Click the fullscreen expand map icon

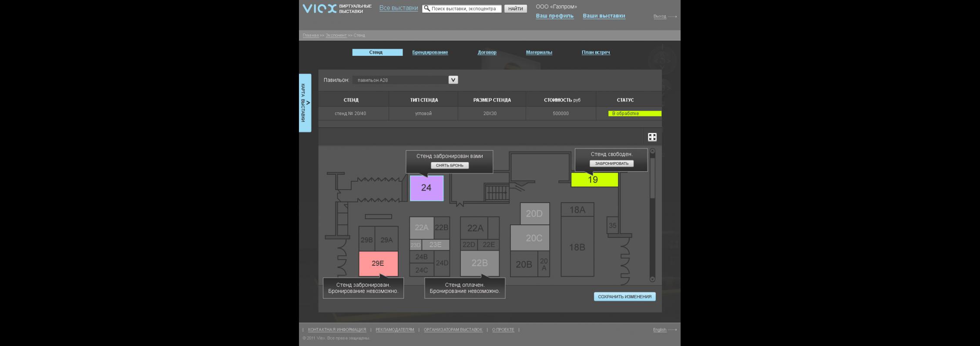tap(652, 137)
